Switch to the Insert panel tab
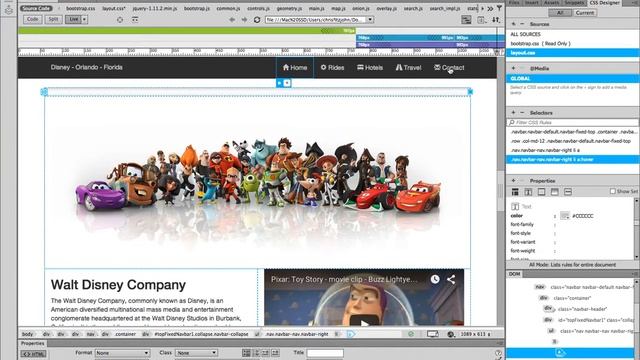Viewport: 640px width, 360px height. (531, 2)
